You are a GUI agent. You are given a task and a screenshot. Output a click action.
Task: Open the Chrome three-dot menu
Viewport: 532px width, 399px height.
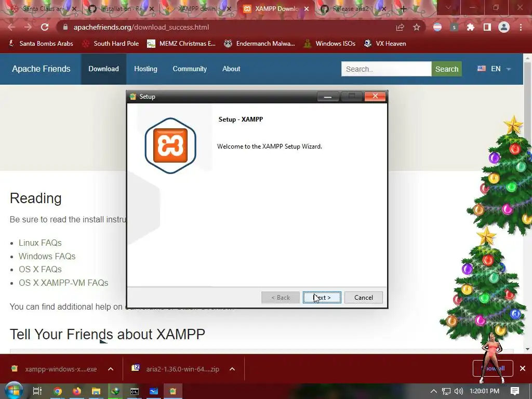(x=521, y=27)
